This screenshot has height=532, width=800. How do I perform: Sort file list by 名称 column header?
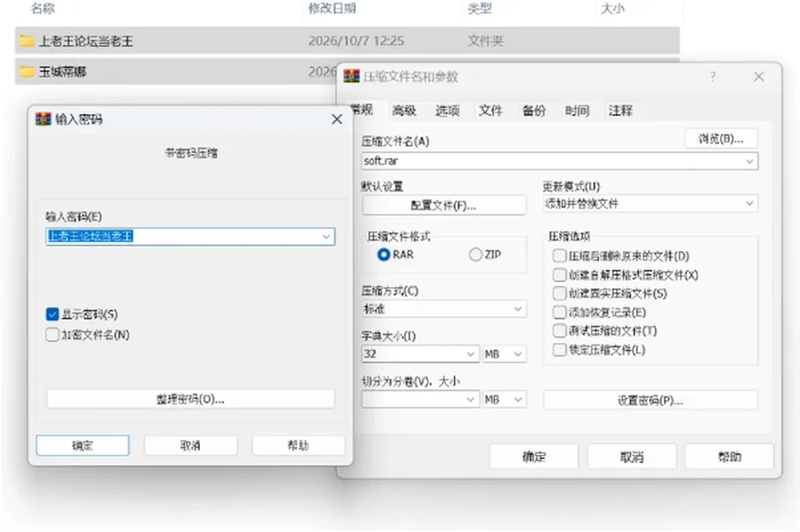click(x=42, y=8)
